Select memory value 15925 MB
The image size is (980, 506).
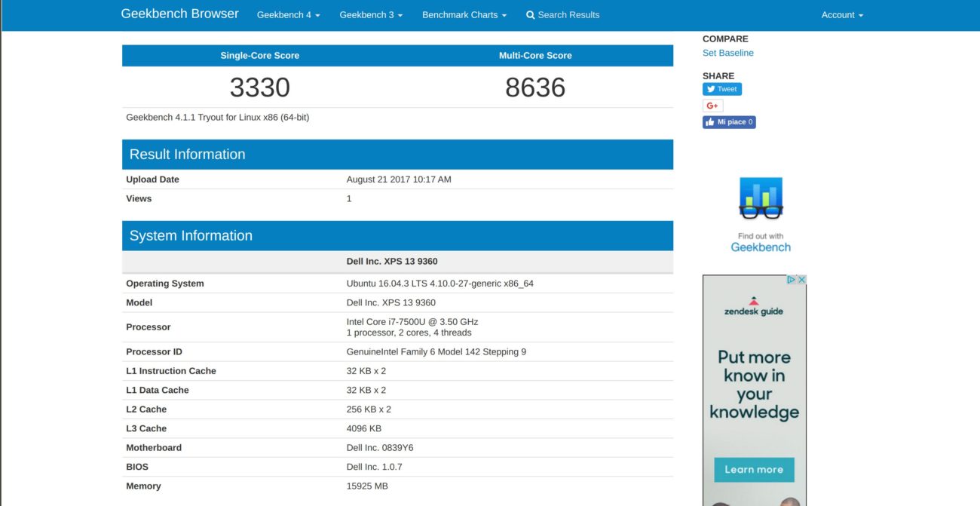pos(367,486)
